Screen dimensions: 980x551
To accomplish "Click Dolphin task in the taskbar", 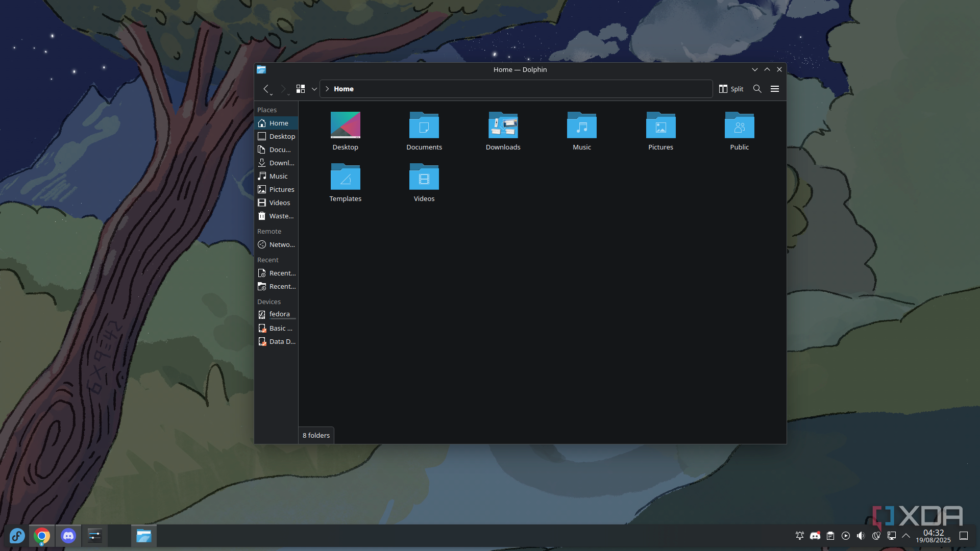I will (x=143, y=536).
